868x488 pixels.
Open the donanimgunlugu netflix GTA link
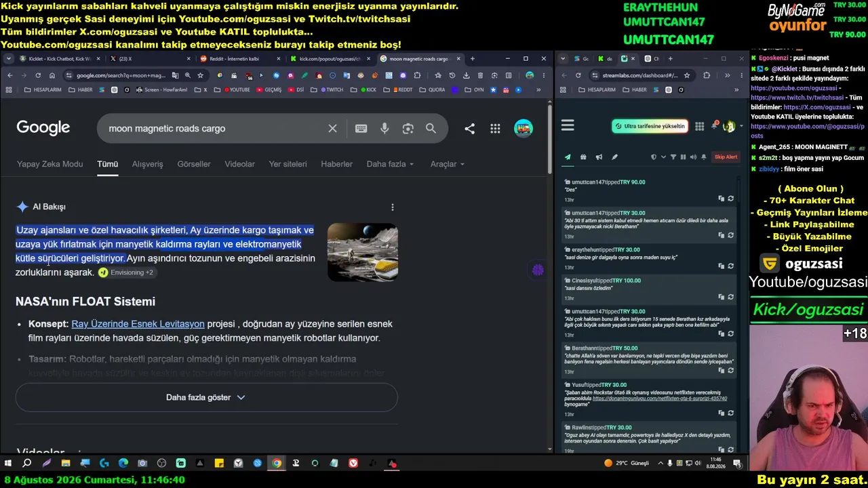(x=660, y=399)
